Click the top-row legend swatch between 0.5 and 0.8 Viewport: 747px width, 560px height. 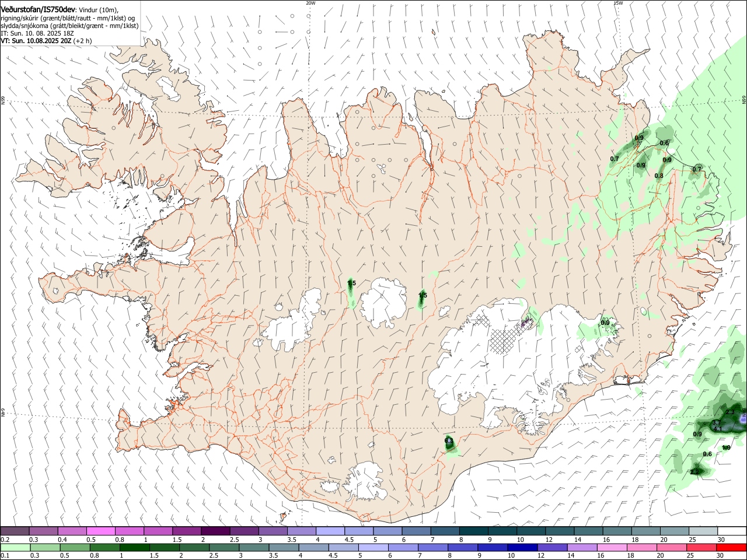pyautogui.click(x=100, y=531)
